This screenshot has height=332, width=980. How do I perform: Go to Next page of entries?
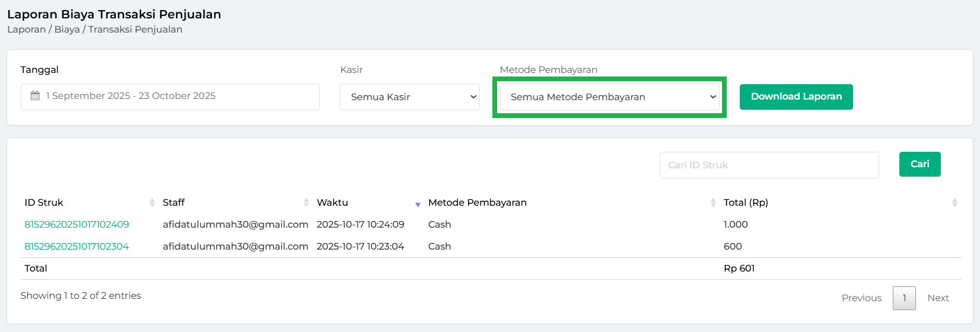[x=938, y=298]
